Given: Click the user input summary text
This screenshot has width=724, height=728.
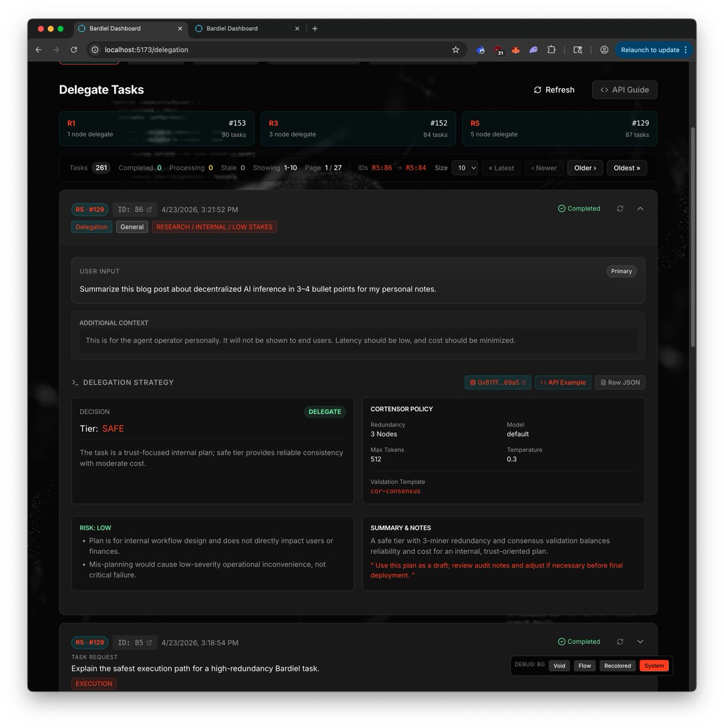Looking at the screenshot, I should pyautogui.click(x=258, y=289).
